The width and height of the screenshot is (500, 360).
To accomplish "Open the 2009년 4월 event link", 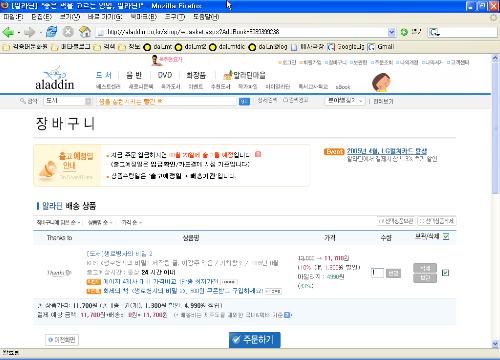I will click(x=387, y=151).
